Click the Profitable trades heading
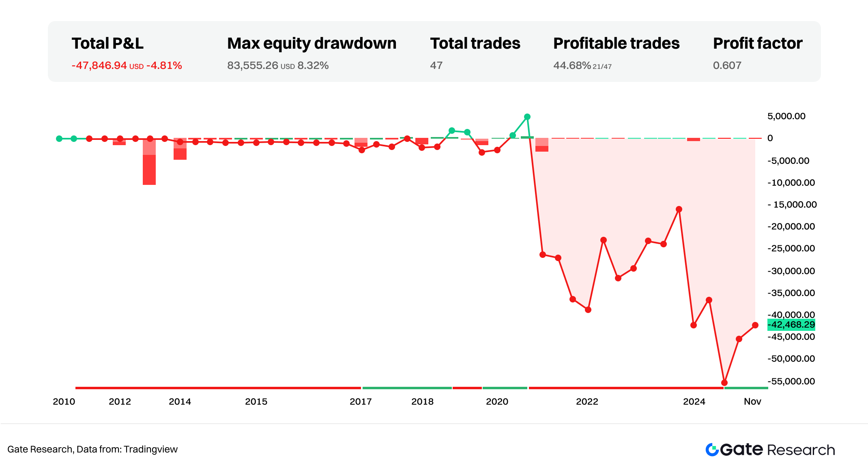 click(x=616, y=43)
